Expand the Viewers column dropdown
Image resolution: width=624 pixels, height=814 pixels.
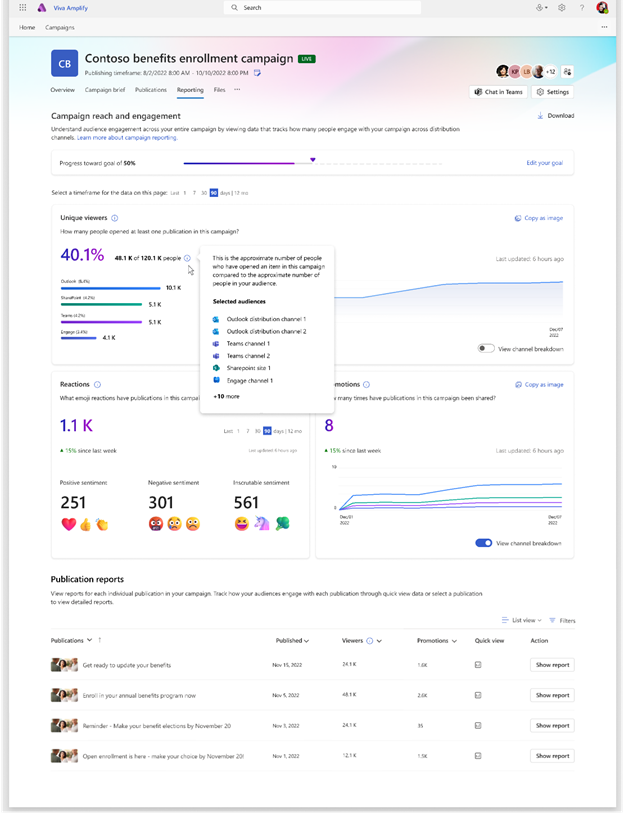pos(379,641)
